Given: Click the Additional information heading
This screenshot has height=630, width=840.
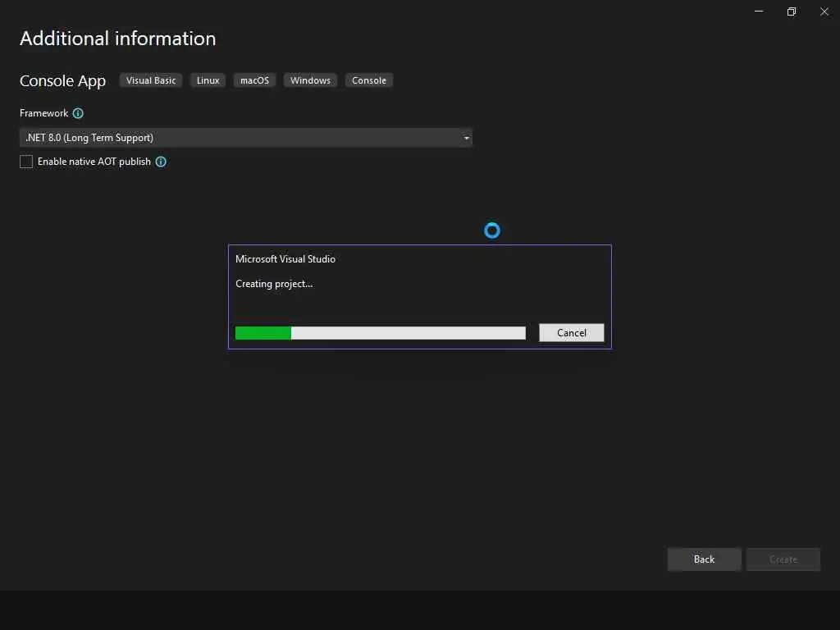Looking at the screenshot, I should point(118,39).
